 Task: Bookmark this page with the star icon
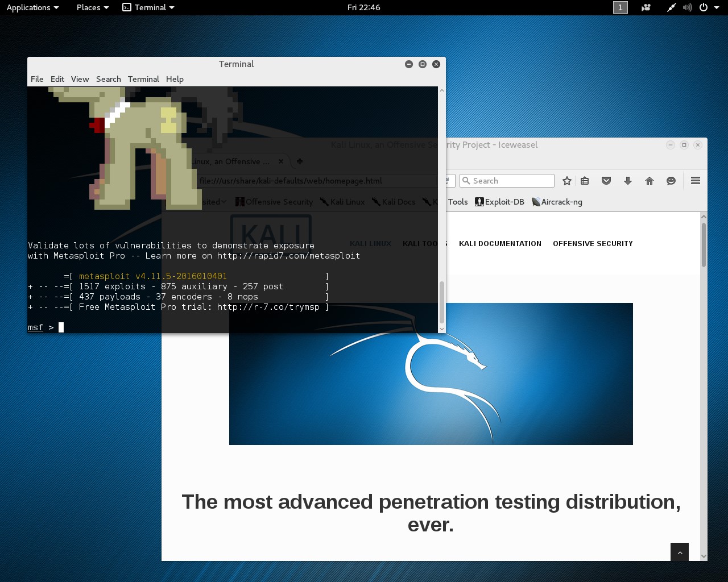coord(566,181)
